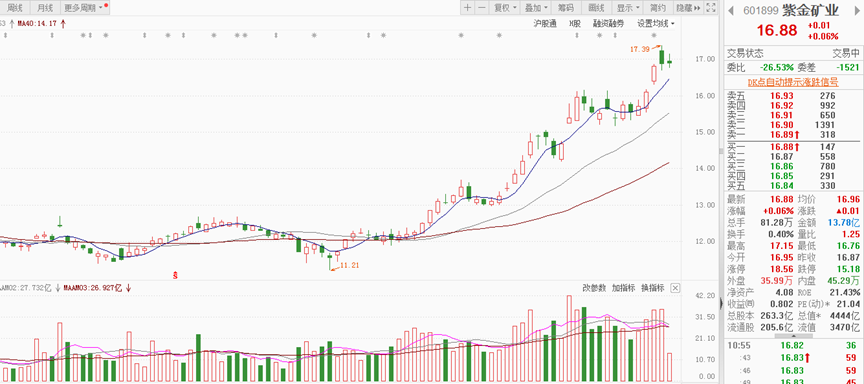
Task: Toggle 筹码 chip distribution view
Action: click(x=566, y=8)
